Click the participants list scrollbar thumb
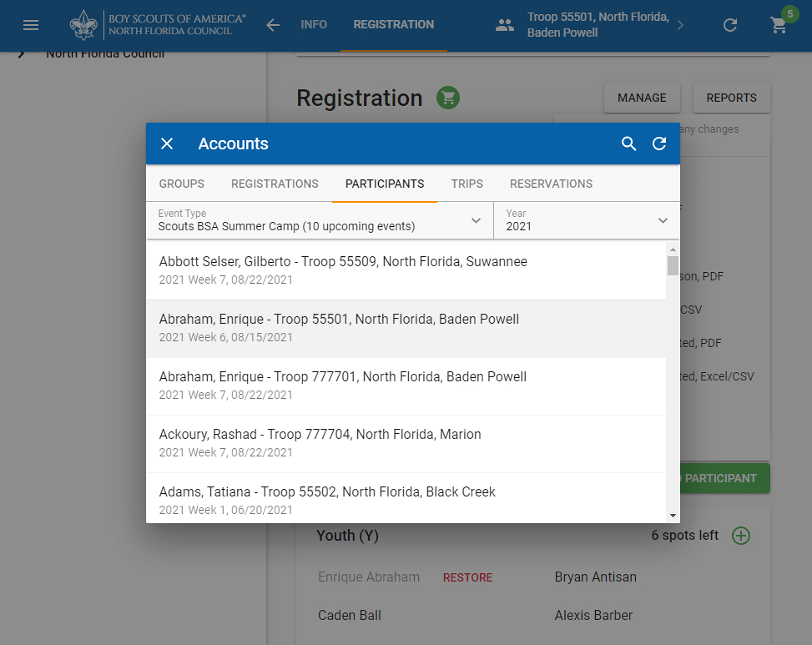 click(673, 265)
